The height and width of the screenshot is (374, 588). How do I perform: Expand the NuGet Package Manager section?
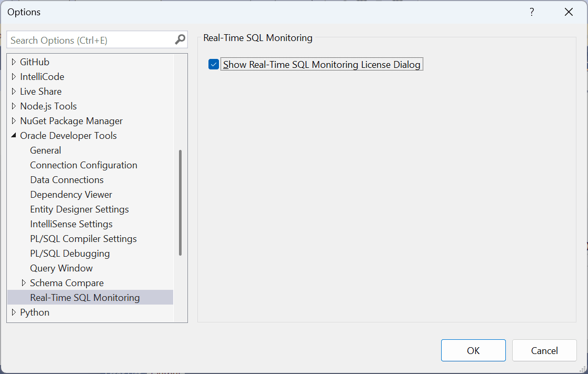[14, 120]
